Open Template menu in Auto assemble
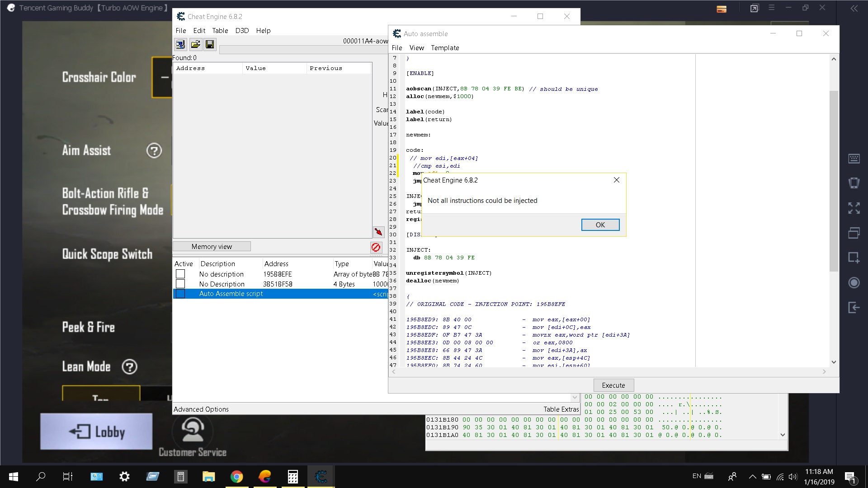This screenshot has width=868, height=488. [444, 48]
